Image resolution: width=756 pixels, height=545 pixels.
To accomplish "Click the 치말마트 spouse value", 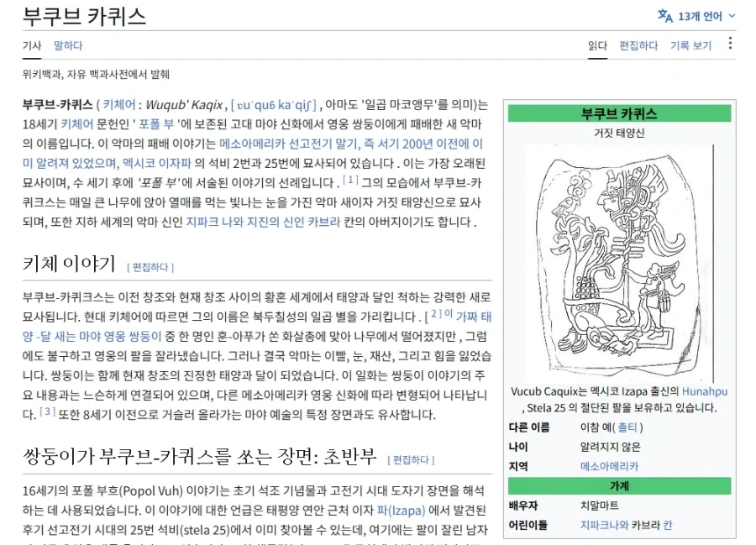I will tap(599, 506).
